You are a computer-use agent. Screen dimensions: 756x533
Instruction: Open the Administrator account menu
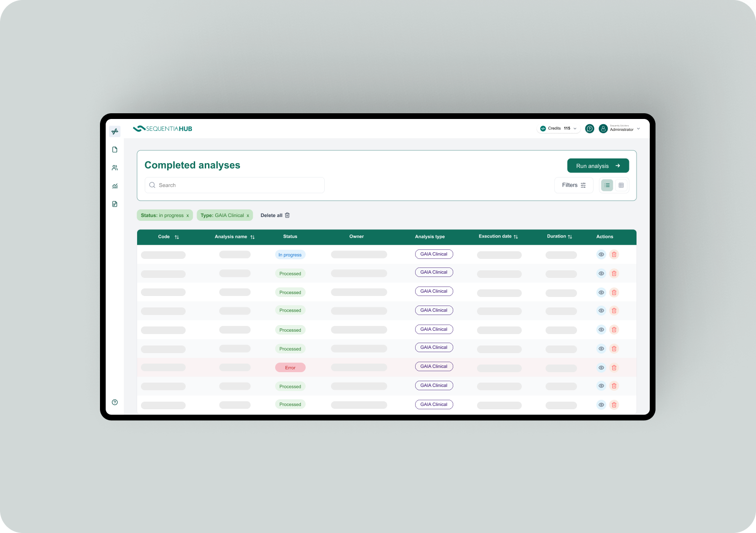pyautogui.click(x=619, y=128)
